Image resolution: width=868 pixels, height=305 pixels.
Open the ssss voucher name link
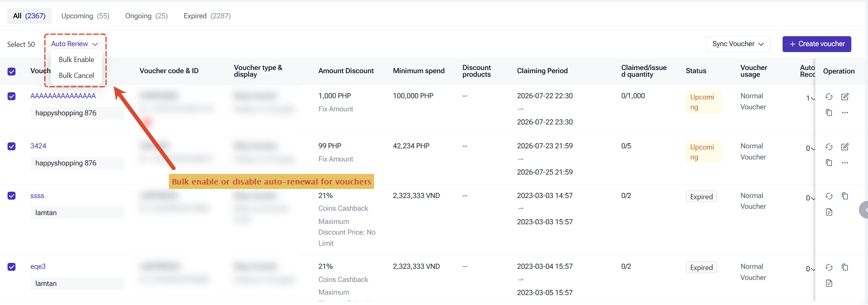pos(37,196)
